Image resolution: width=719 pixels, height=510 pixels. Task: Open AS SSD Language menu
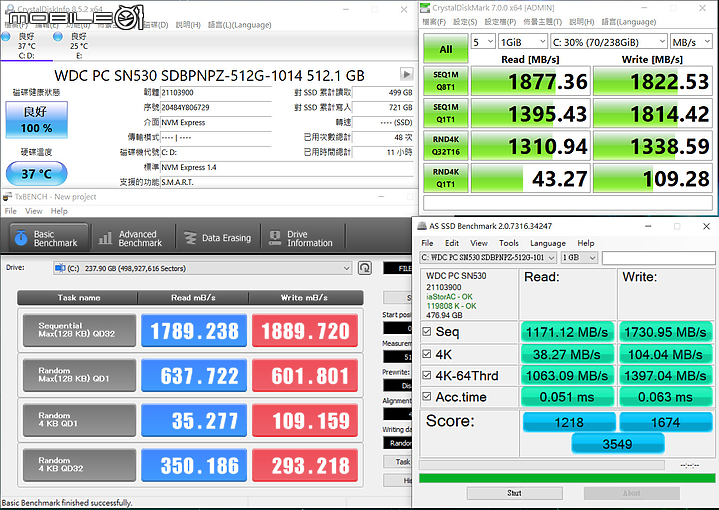pyautogui.click(x=548, y=243)
